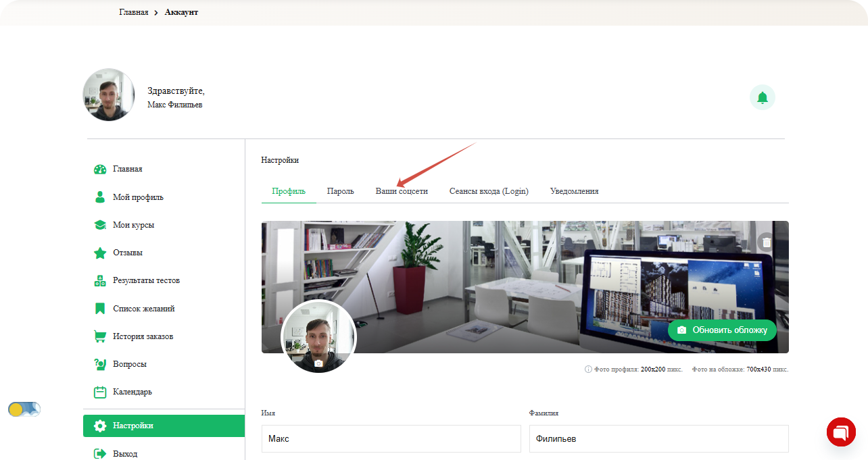Open the red chat widget

(841, 432)
